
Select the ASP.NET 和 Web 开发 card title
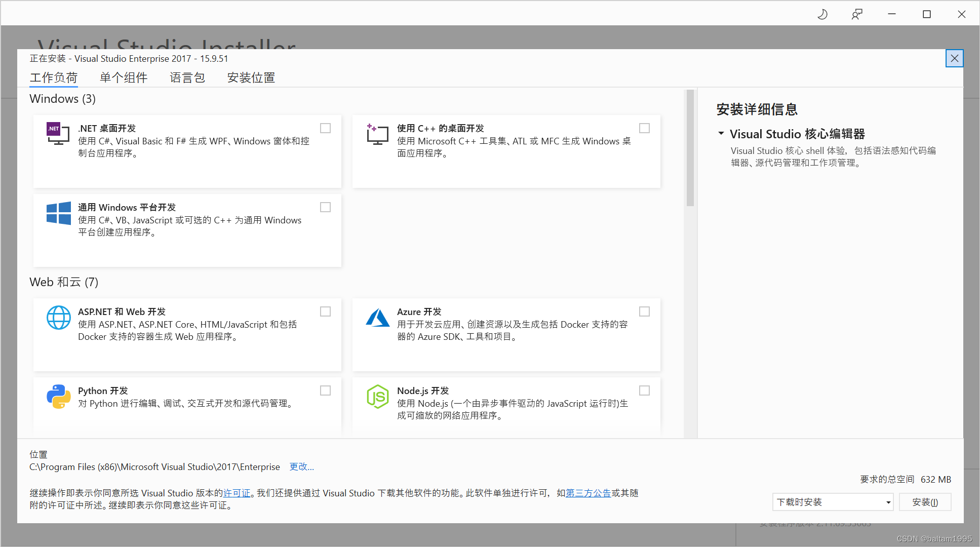point(122,311)
